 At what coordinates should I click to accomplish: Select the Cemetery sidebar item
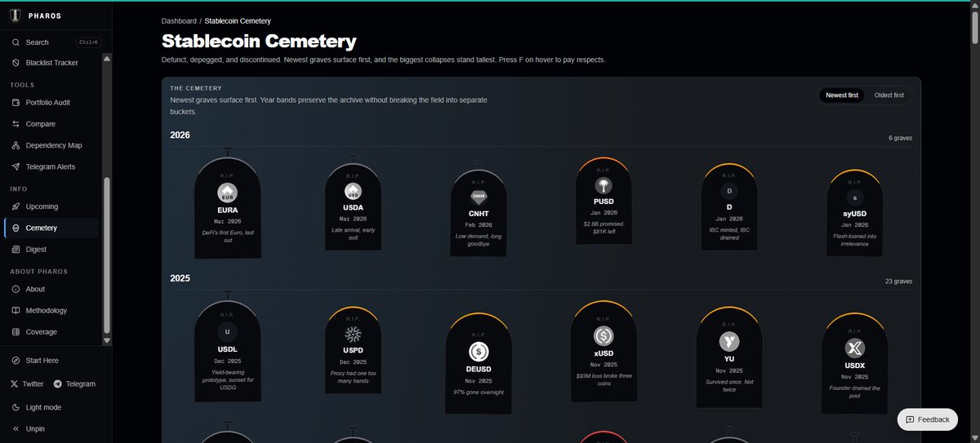51,228
